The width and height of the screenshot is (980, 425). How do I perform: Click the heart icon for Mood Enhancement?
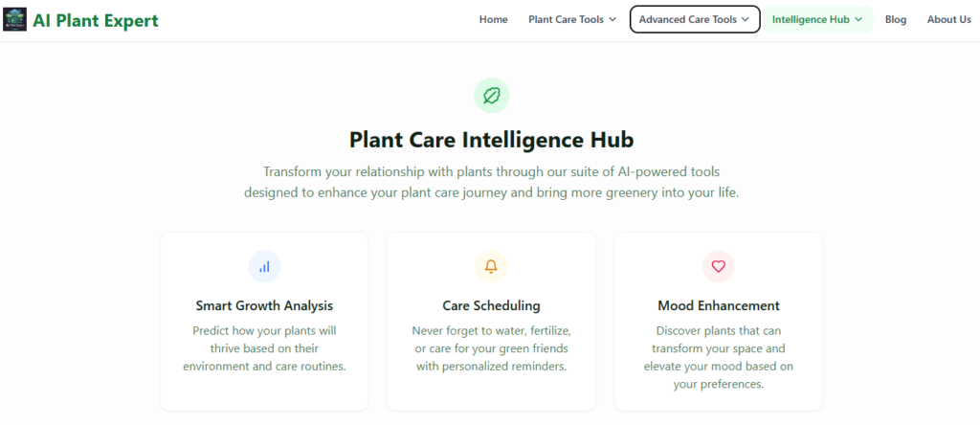click(x=719, y=266)
